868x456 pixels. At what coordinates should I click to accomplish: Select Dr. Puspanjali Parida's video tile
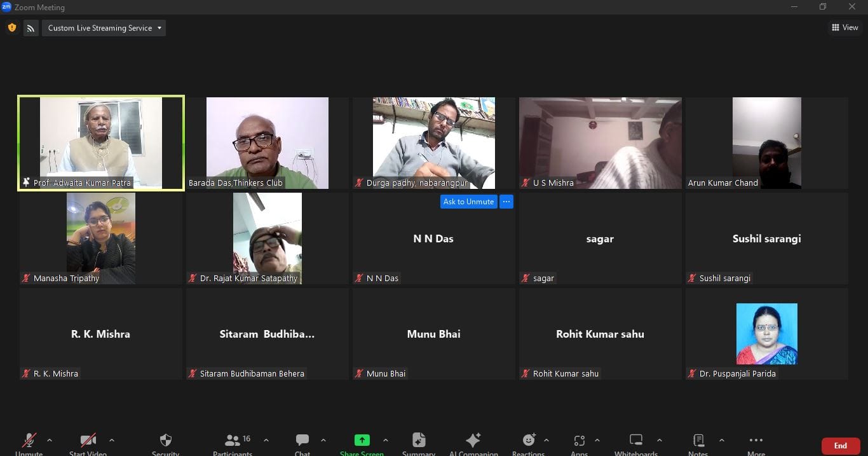coord(766,334)
